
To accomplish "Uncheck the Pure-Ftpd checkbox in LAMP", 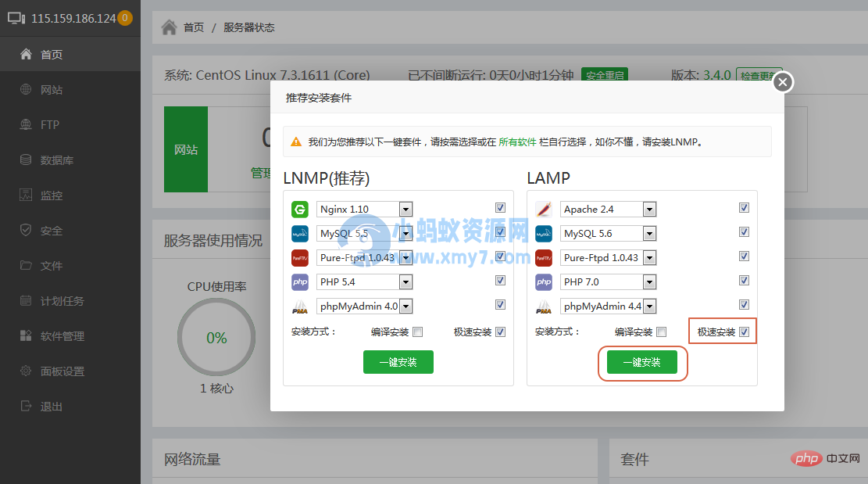I will (x=744, y=256).
